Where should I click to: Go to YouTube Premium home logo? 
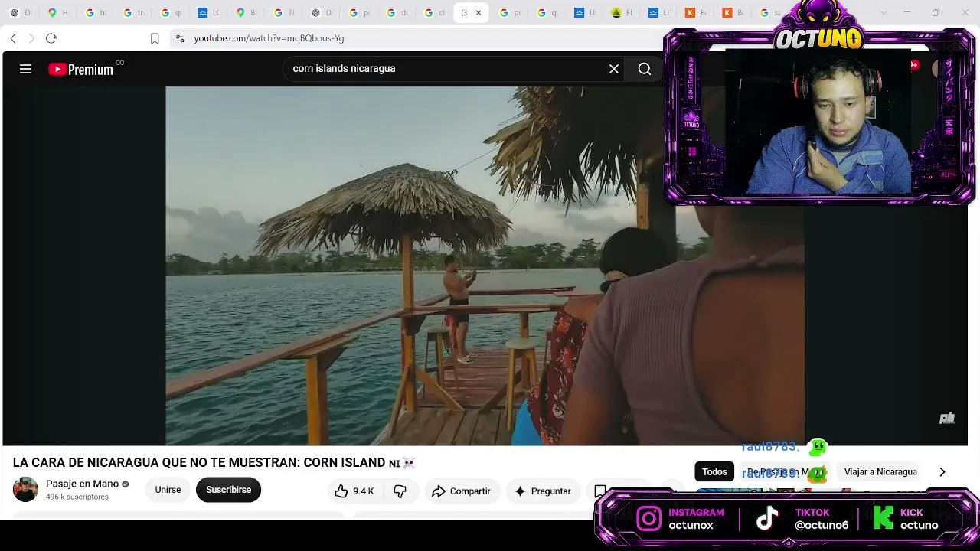(x=80, y=70)
